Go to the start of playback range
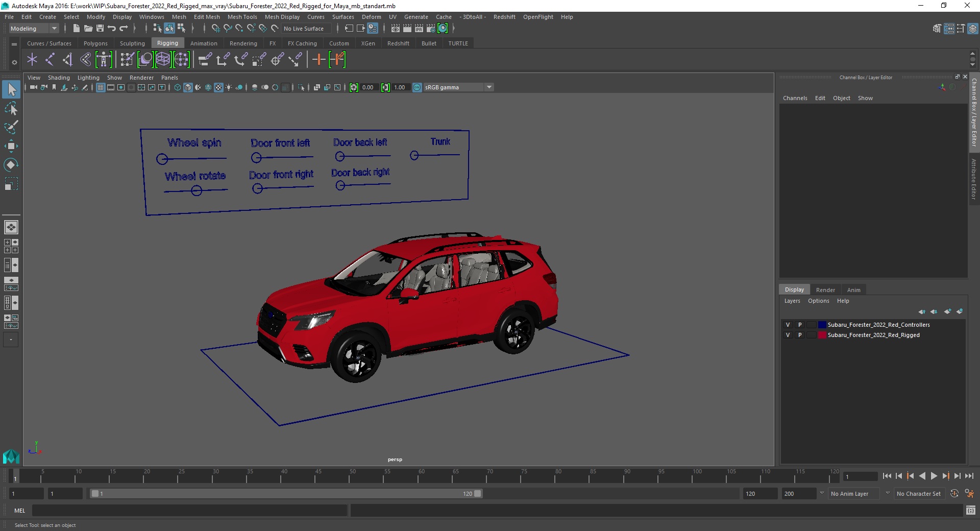Image resolution: width=980 pixels, height=531 pixels. (887, 476)
